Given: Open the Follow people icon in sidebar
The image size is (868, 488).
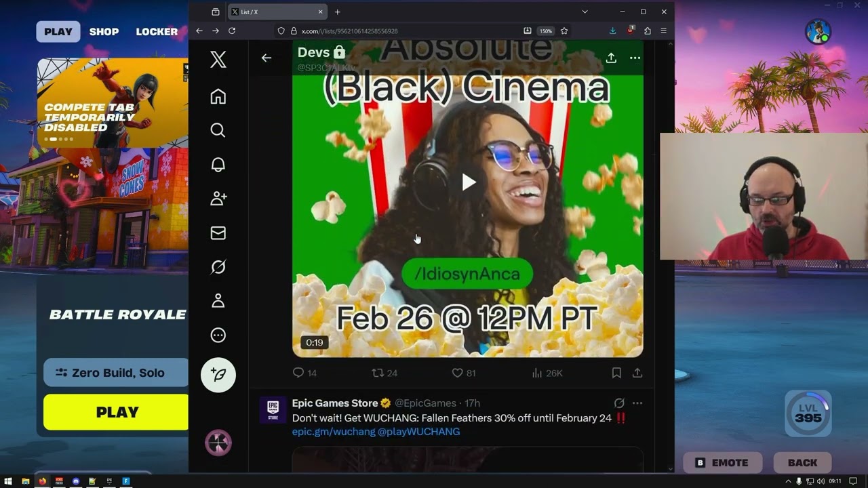Looking at the screenshot, I should click(218, 199).
